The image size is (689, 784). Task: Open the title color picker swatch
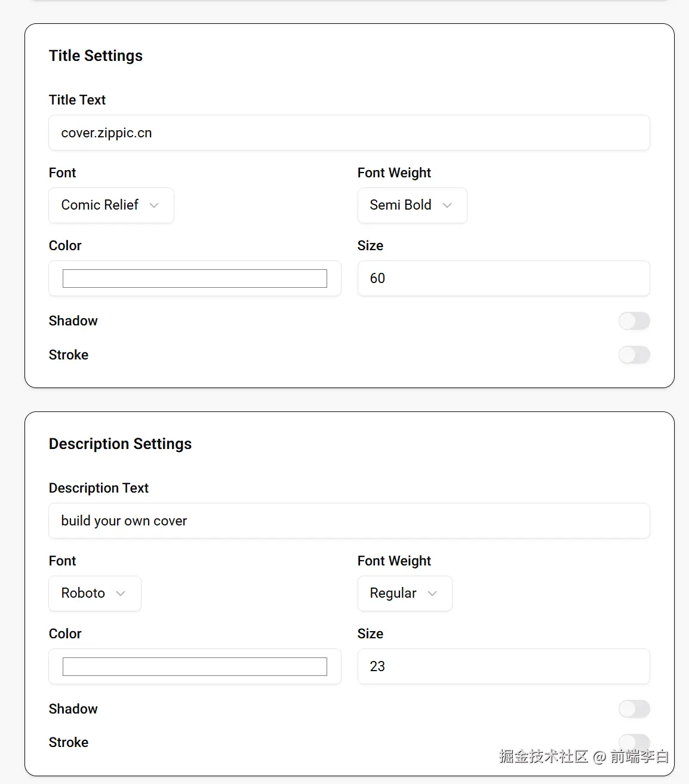[x=195, y=278]
